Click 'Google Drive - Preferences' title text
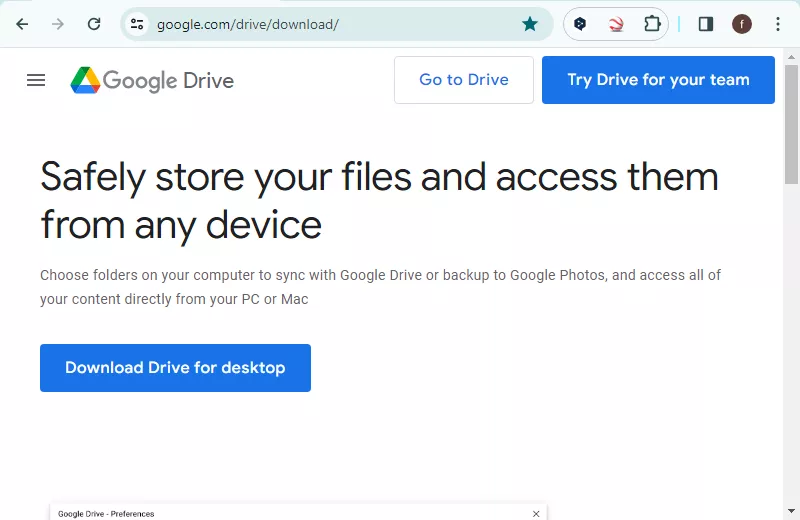800x520 pixels. coord(106,514)
